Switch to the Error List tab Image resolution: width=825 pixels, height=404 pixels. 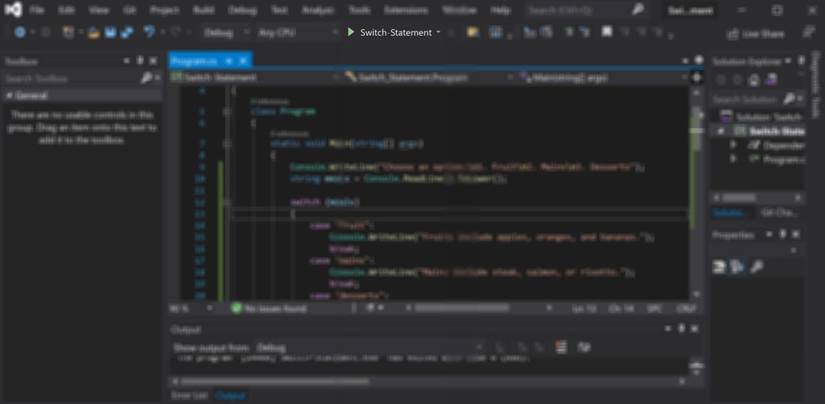(189, 395)
